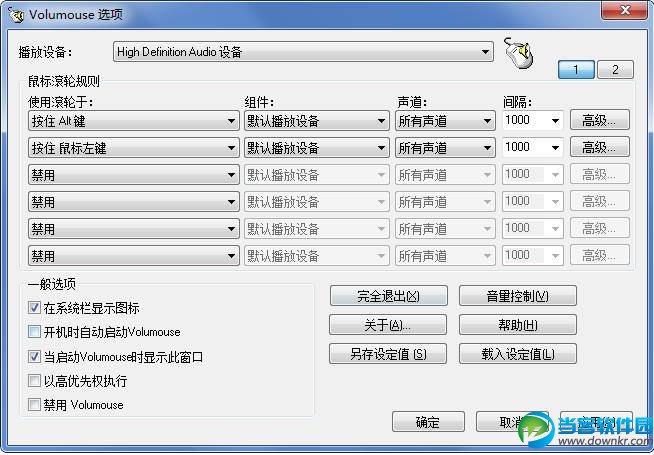Click the Volumouse mouse speaker icon
This screenshot has width=654, height=455.
pos(519,53)
